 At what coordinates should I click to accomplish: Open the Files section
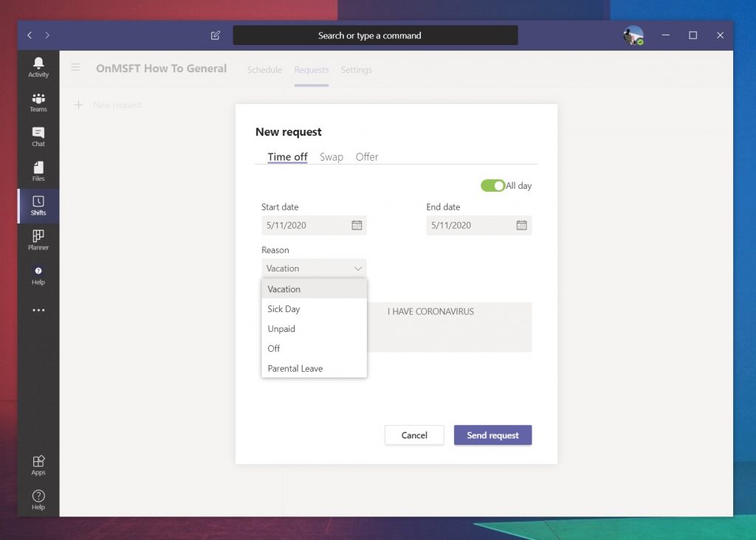point(38,171)
